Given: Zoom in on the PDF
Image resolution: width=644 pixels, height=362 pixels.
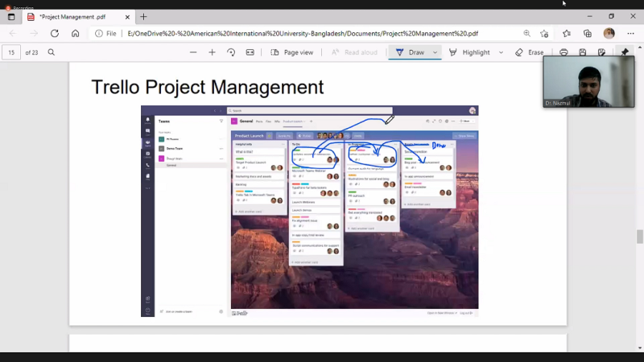Looking at the screenshot, I should tap(212, 52).
